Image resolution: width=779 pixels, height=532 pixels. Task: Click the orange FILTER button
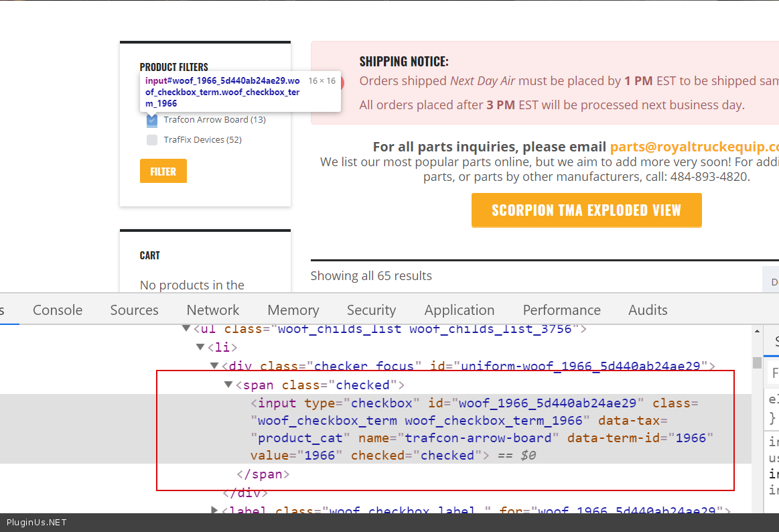(163, 172)
